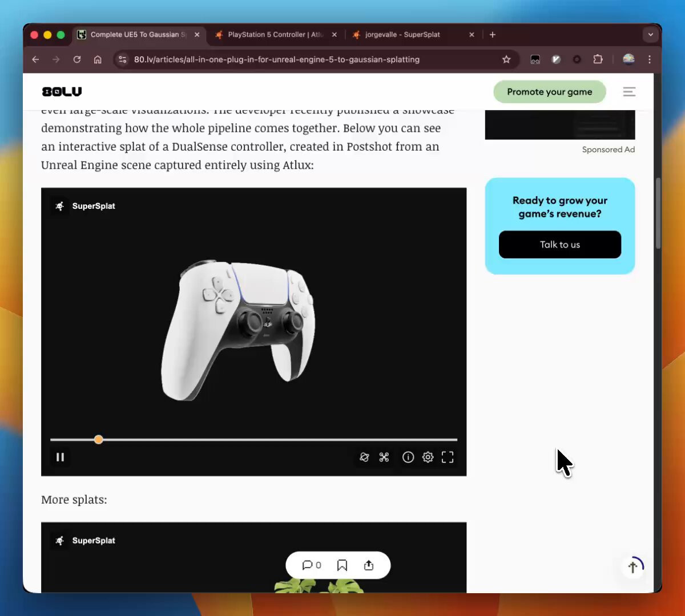Open the browser profile avatar
The height and width of the screenshot is (616, 685).
628,59
